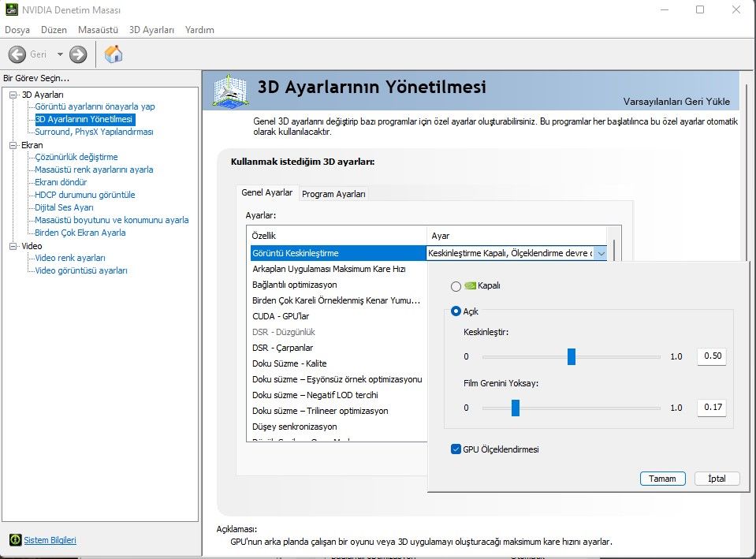The image size is (756, 559).
Task: Switch to the Genel Ayarlar tab
Action: 267,192
